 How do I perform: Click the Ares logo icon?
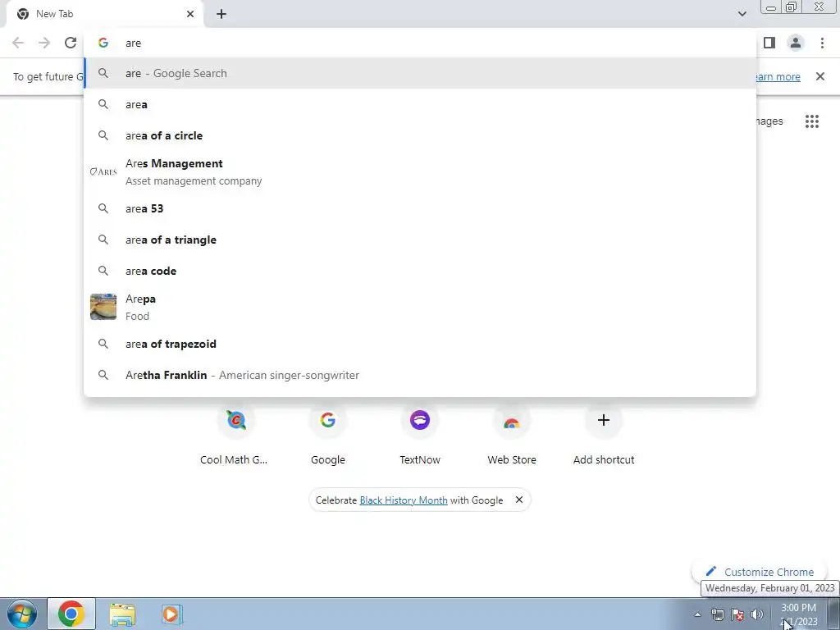(x=103, y=172)
